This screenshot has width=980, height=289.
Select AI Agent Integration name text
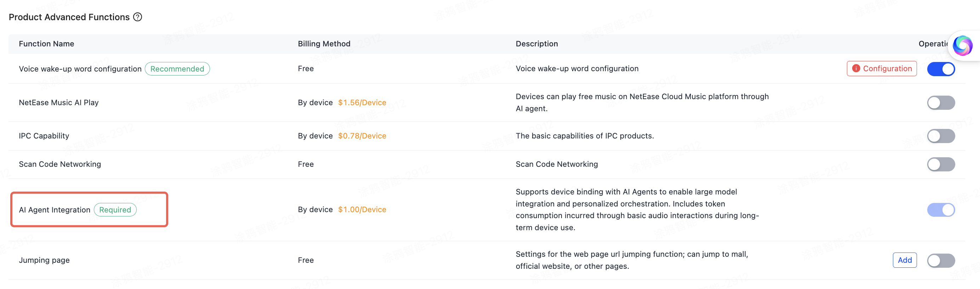55,210
